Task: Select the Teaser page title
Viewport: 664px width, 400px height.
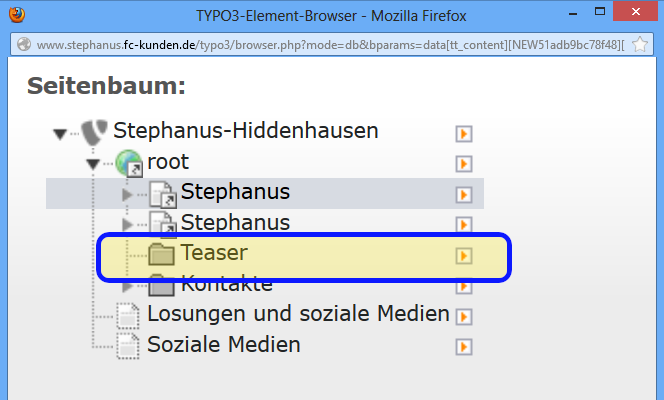Action: (x=214, y=253)
